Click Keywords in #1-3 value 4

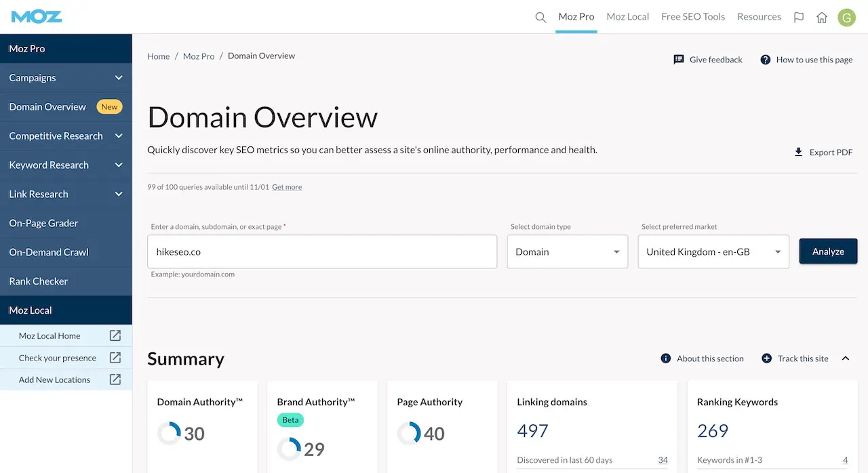pos(845,460)
